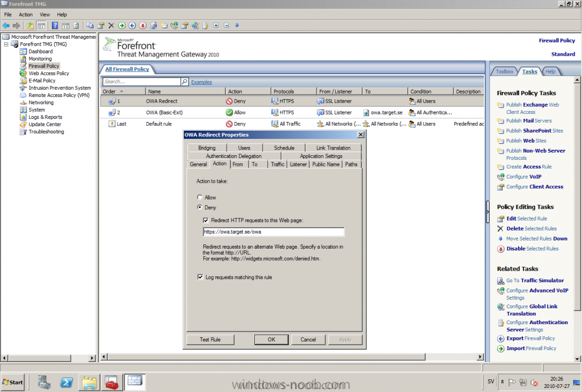Select Intrusion Prevention System in tree
Image resolution: width=582 pixels, height=392 pixels.
coord(60,88)
